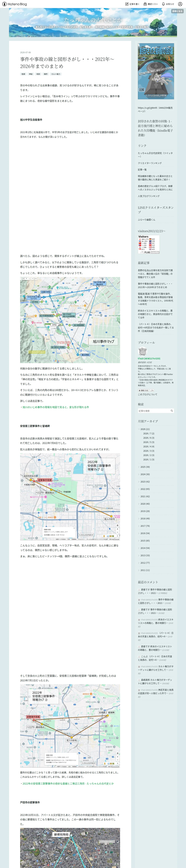Open the t7a1t (id:kl117cr233) profile name

click(x=149, y=358)
